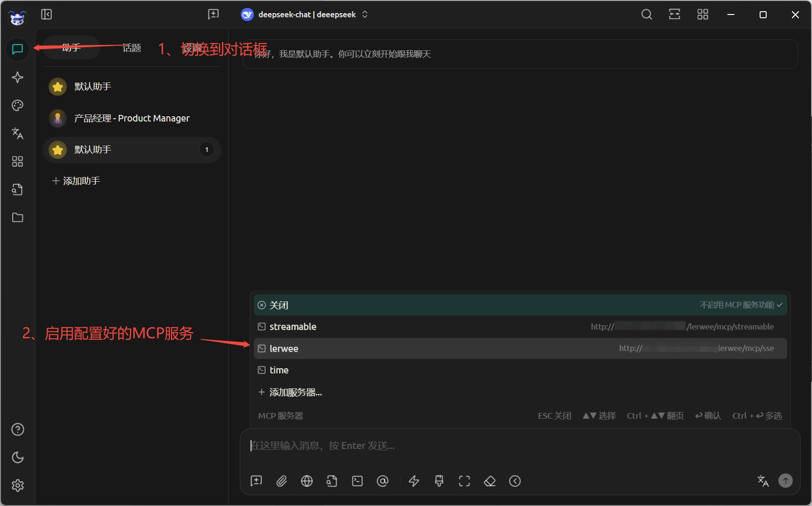Click new topic icon in input toolbar
Viewport: 812px width, 506px height.
(x=256, y=481)
